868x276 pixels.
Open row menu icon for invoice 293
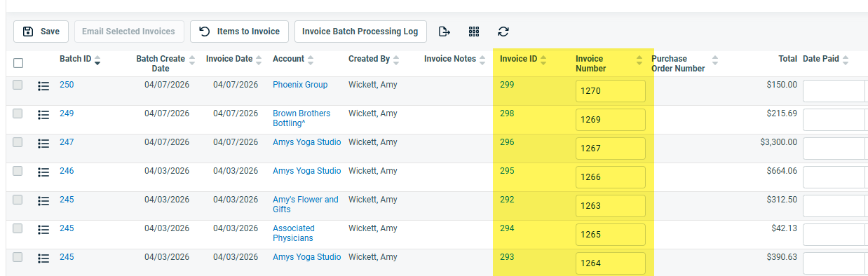(43, 258)
